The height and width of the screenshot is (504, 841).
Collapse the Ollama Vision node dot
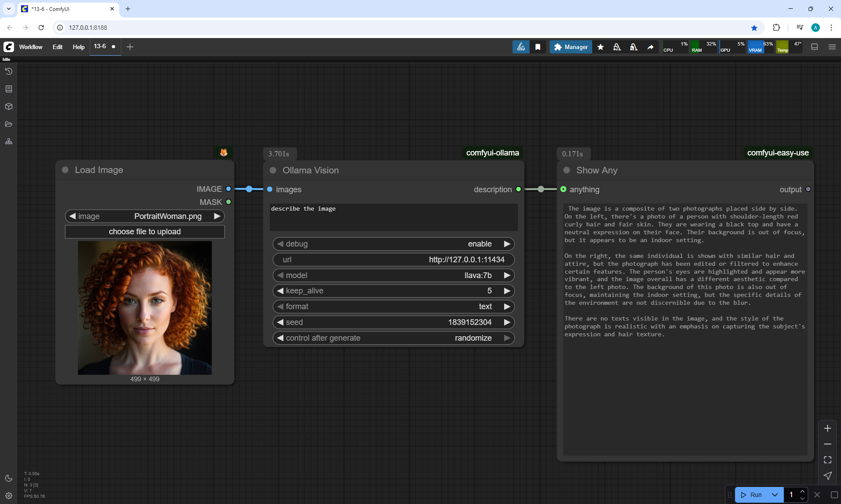coord(273,170)
